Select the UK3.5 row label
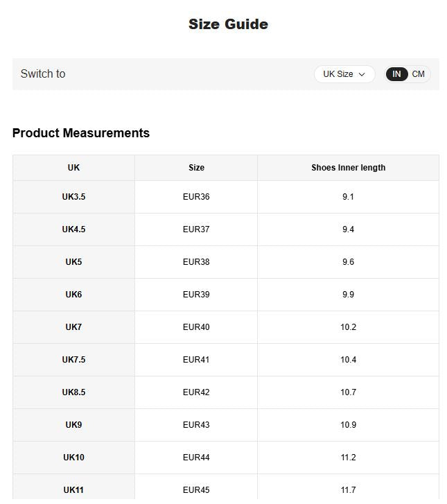Viewport: 447px width, 504px height. [x=73, y=197]
